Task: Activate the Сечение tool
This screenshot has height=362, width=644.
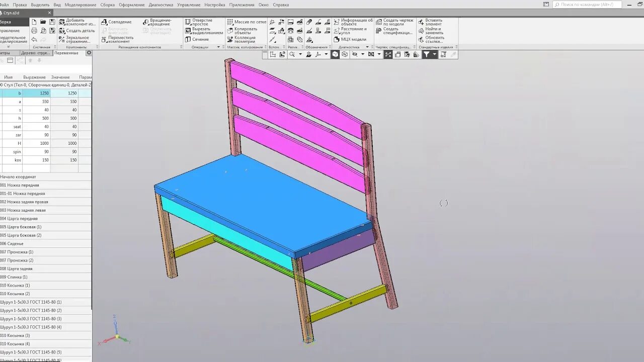Action: point(197,39)
